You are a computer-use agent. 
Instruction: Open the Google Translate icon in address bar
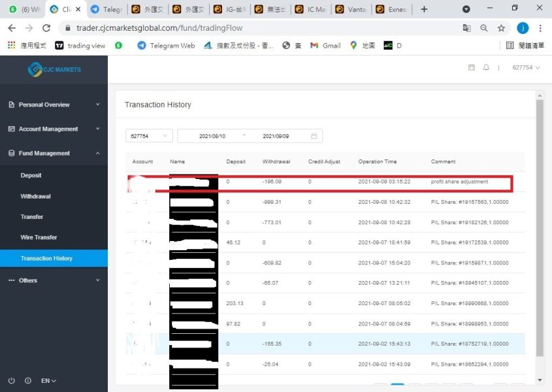[466, 28]
